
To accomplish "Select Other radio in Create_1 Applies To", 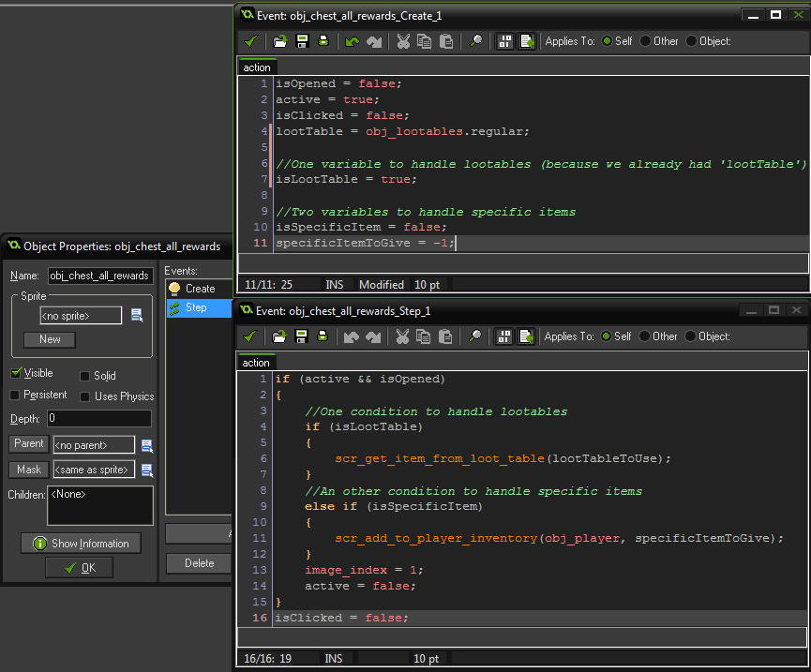I will pyautogui.click(x=645, y=41).
